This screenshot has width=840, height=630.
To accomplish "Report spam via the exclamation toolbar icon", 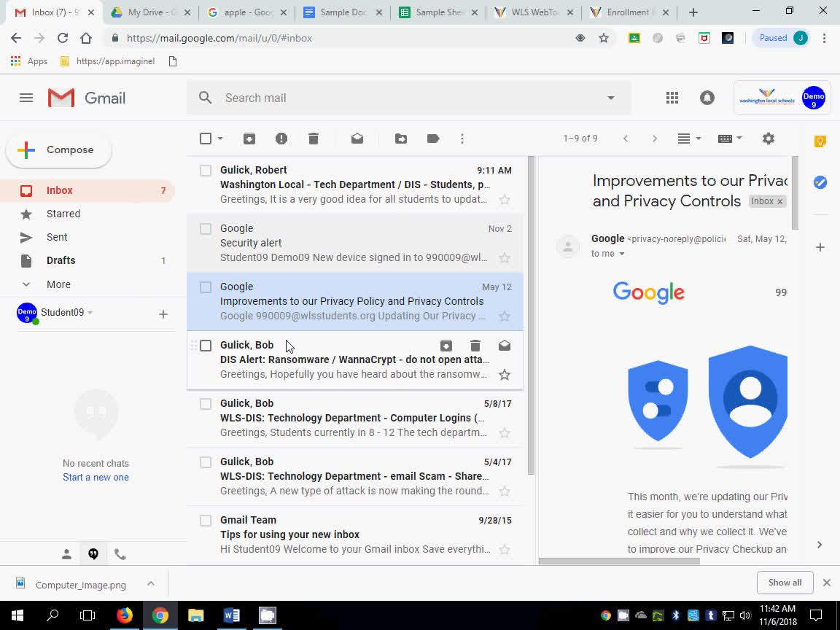I will point(281,138).
